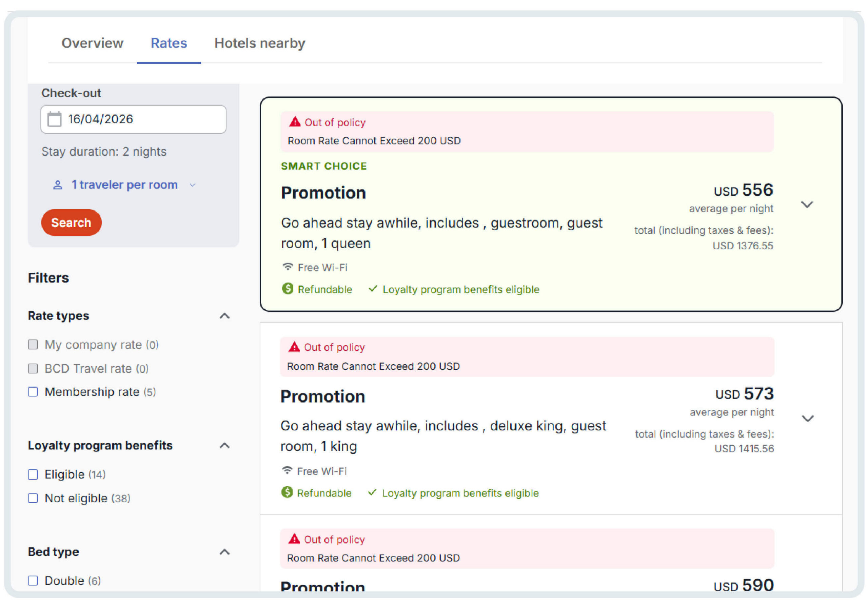The width and height of the screenshot is (868, 602).
Task: Click warning triangle icon on first rate card
Action: (x=295, y=122)
